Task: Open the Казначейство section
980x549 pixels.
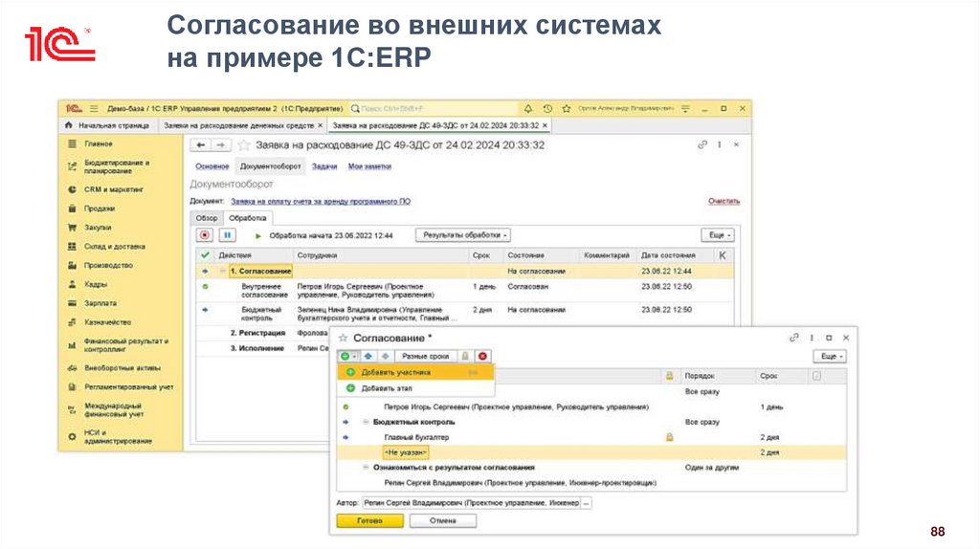Action: (x=107, y=322)
